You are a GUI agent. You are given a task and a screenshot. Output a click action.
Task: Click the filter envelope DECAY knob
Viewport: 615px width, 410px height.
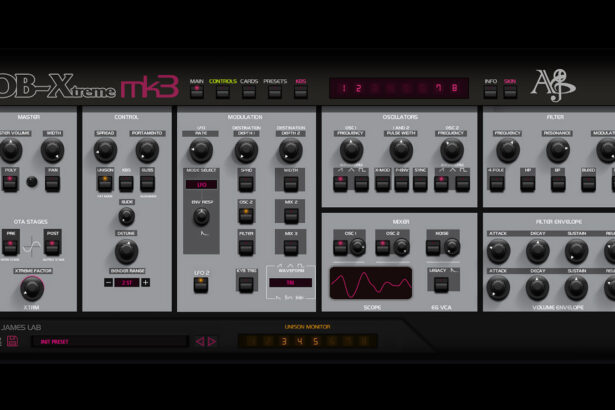tap(537, 251)
